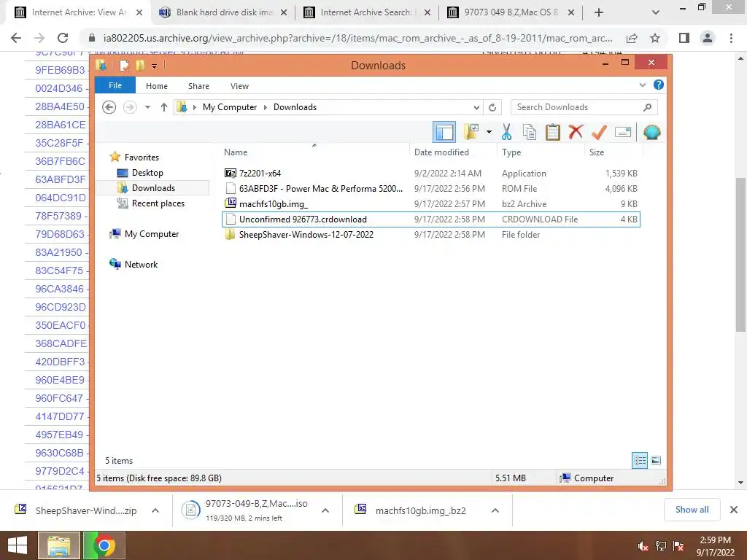This screenshot has width=747, height=560.
Task: Click the red X Delete icon
Action: (576, 131)
